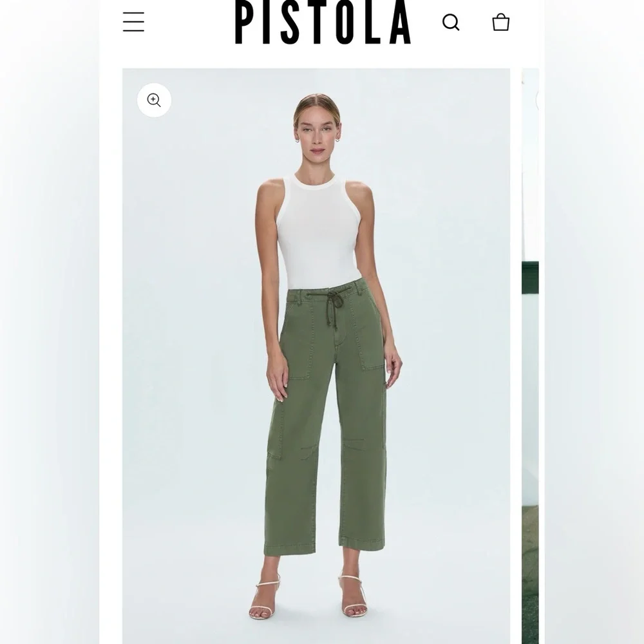
Task: Select the main cargo pants product image
Action: pos(316,356)
